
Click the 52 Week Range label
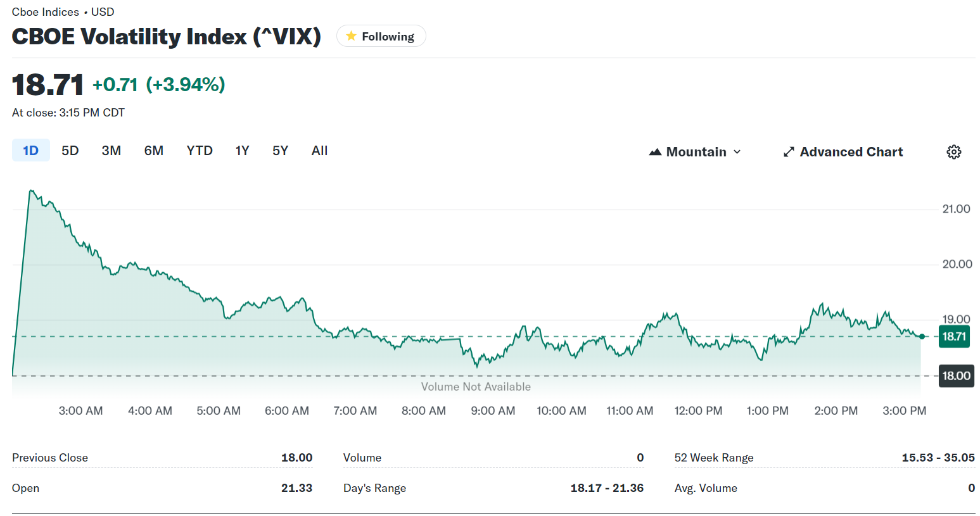pyautogui.click(x=714, y=458)
